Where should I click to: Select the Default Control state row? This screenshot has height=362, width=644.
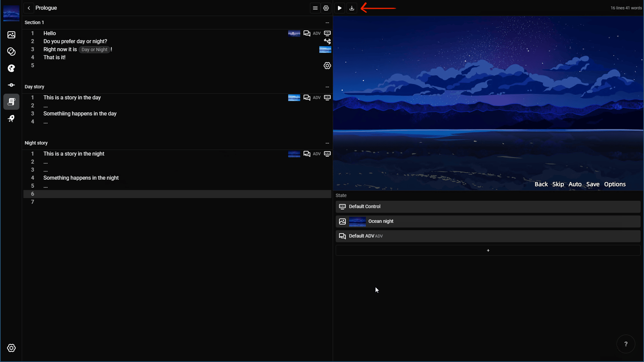point(488,207)
